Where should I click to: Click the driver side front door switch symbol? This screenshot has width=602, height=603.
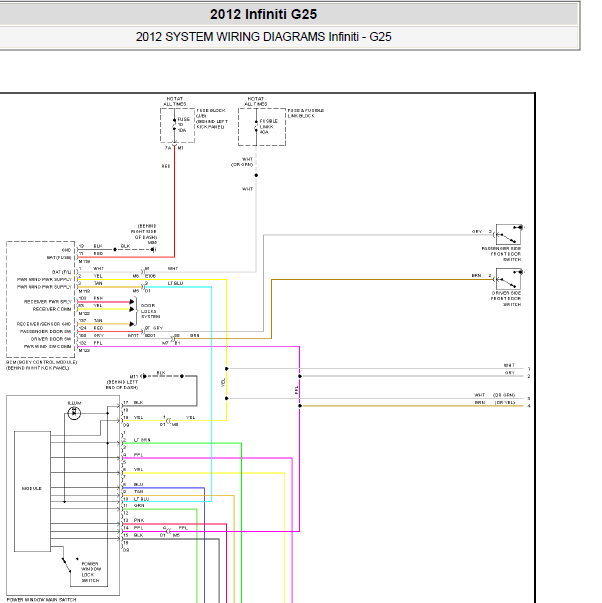click(509, 279)
